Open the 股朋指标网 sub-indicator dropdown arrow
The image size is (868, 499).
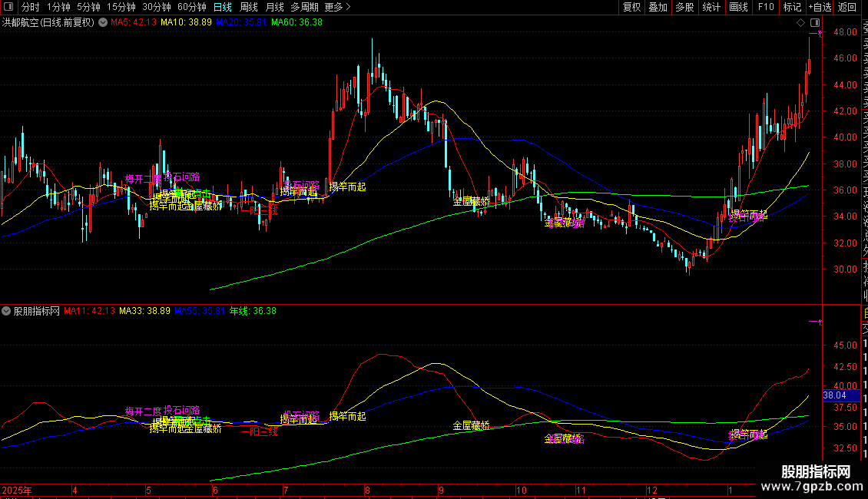6,311
